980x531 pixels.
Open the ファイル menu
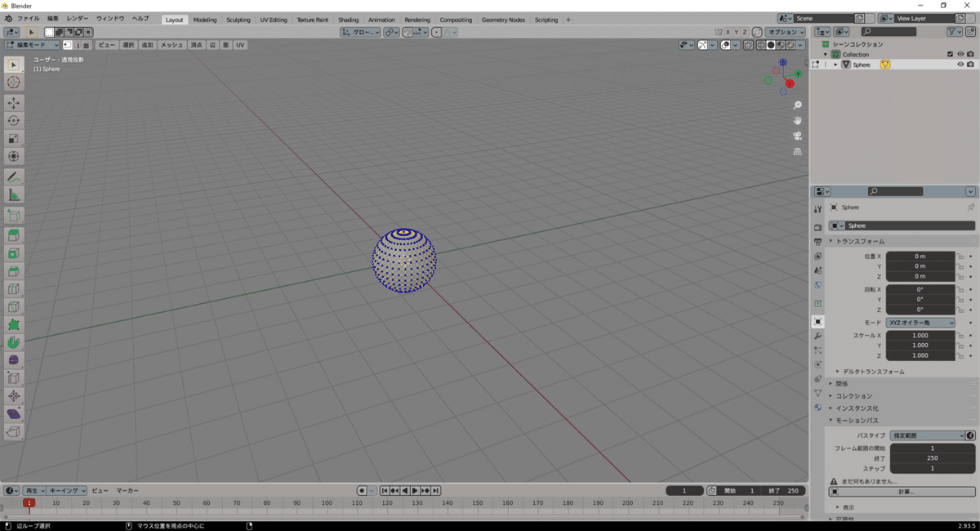click(28, 18)
